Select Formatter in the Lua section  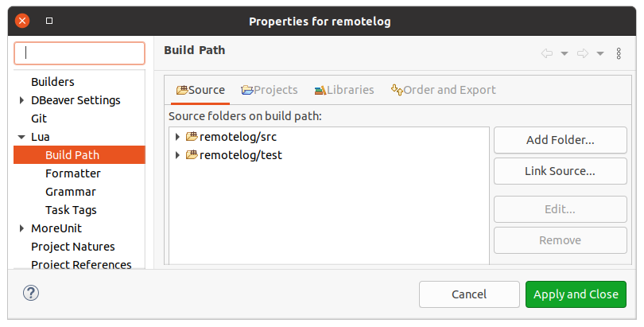pos(72,173)
